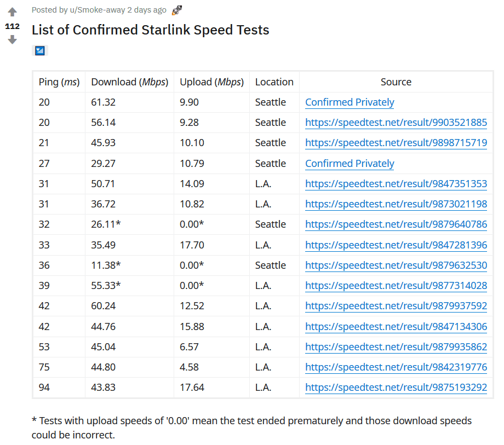Open speedtest result 9847351353 link

[x=396, y=184]
